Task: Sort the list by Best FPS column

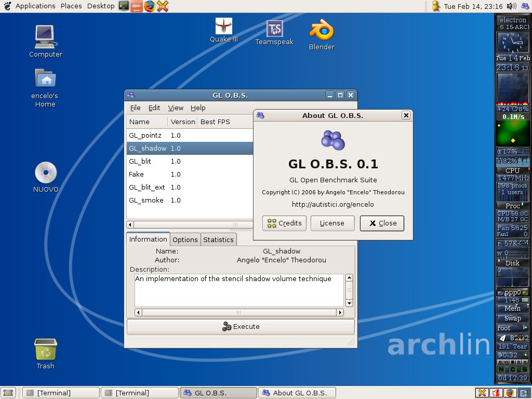Action: coord(215,122)
